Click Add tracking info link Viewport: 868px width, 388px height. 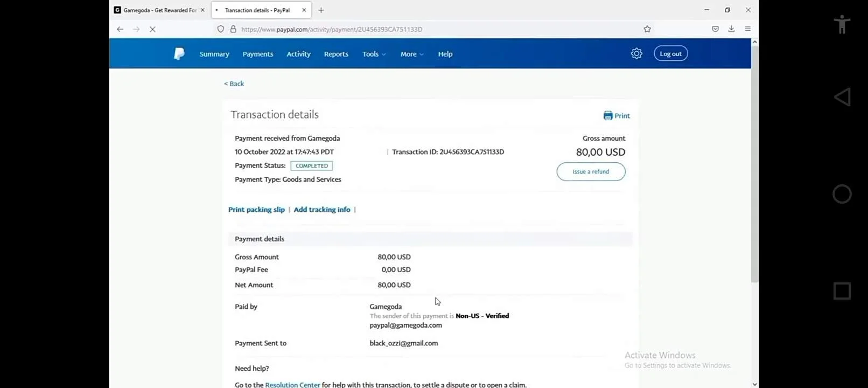click(x=322, y=210)
